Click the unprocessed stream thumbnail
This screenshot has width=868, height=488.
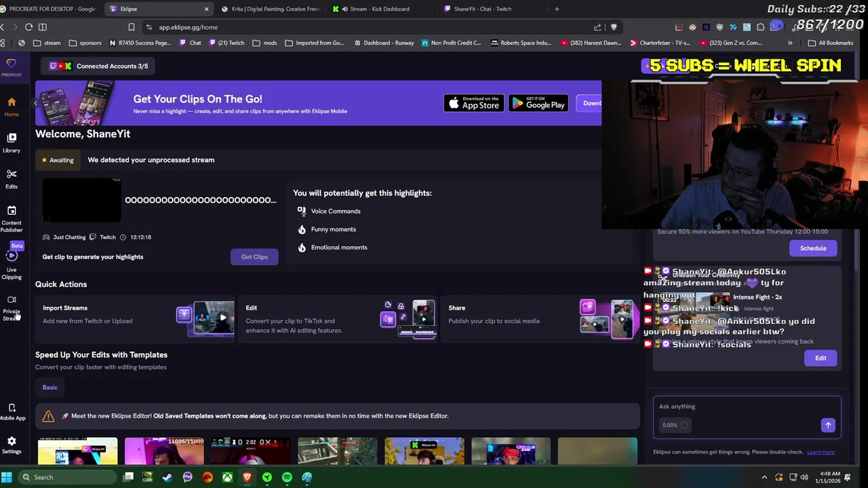pos(81,200)
